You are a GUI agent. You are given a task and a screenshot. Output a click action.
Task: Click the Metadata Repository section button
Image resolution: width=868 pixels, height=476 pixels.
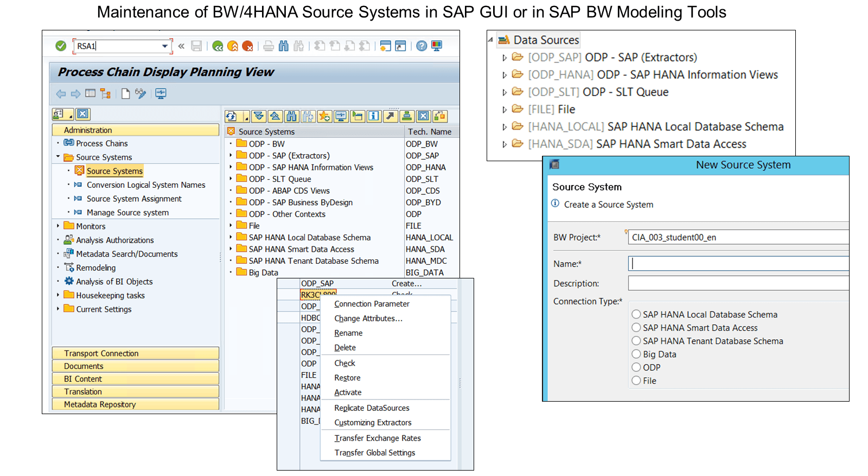pyautogui.click(x=136, y=404)
